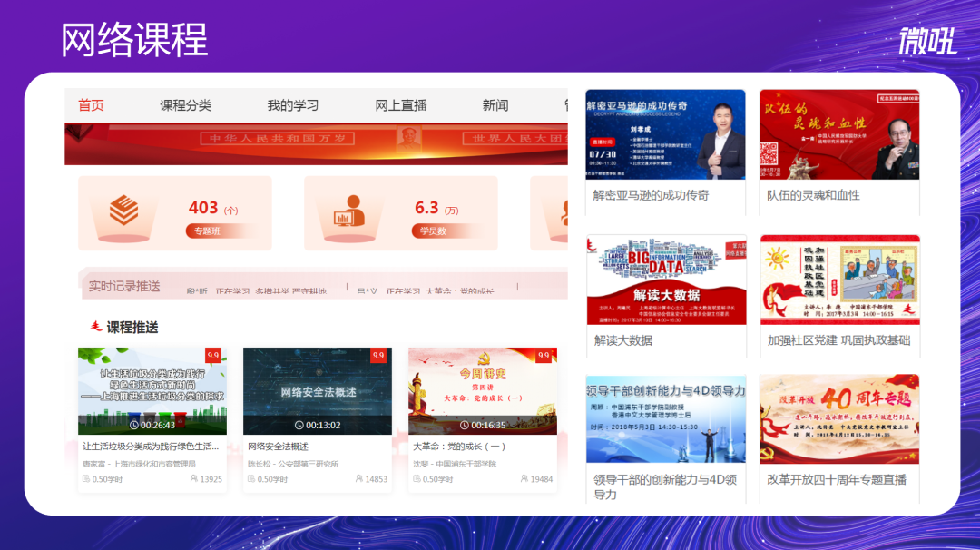Click the 陈长松 - 公安部第三研究所 author line
The height and width of the screenshot is (550, 980).
293,464
